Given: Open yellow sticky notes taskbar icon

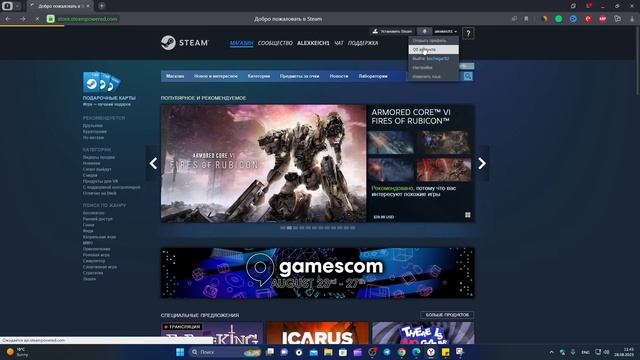Looking at the screenshot, I should pyautogui.click(x=445, y=352).
